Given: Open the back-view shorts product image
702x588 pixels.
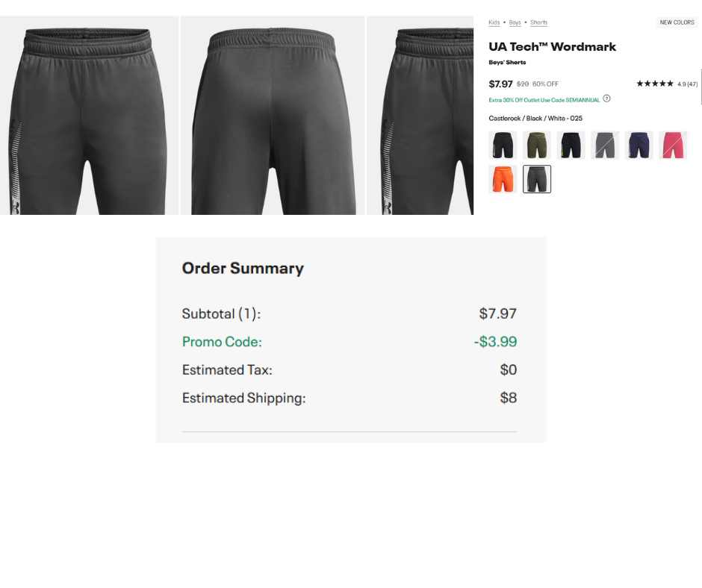Looking at the screenshot, I should pos(273,116).
